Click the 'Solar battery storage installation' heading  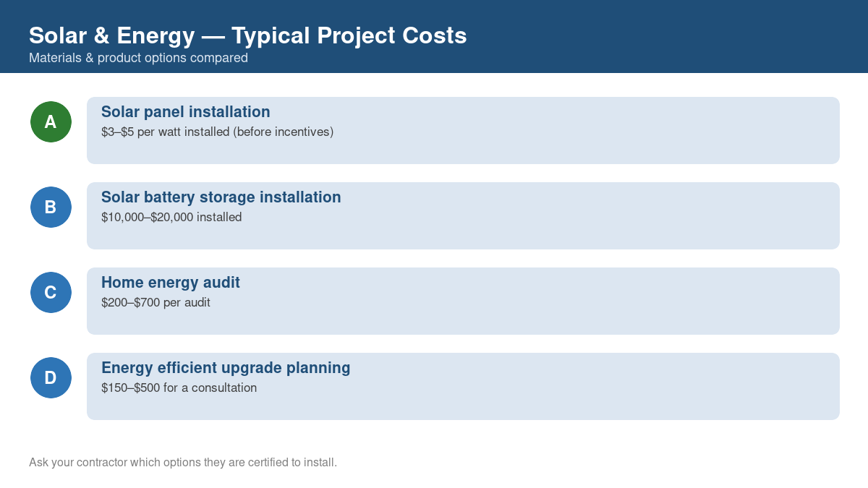[x=221, y=197]
